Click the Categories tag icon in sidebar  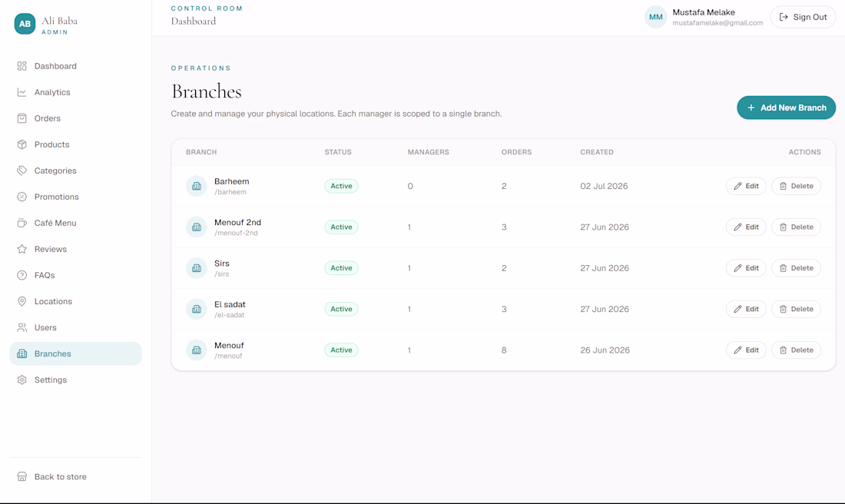click(x=22, y=171)
